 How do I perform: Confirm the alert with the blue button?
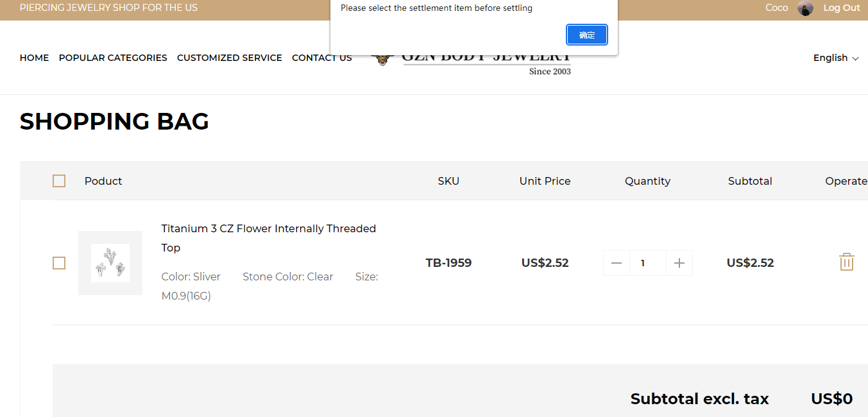[x=586, y=35]
